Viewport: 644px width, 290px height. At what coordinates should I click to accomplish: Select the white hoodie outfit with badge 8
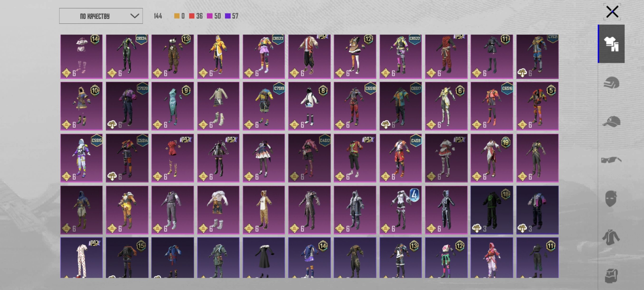click(x=309, y=106)
